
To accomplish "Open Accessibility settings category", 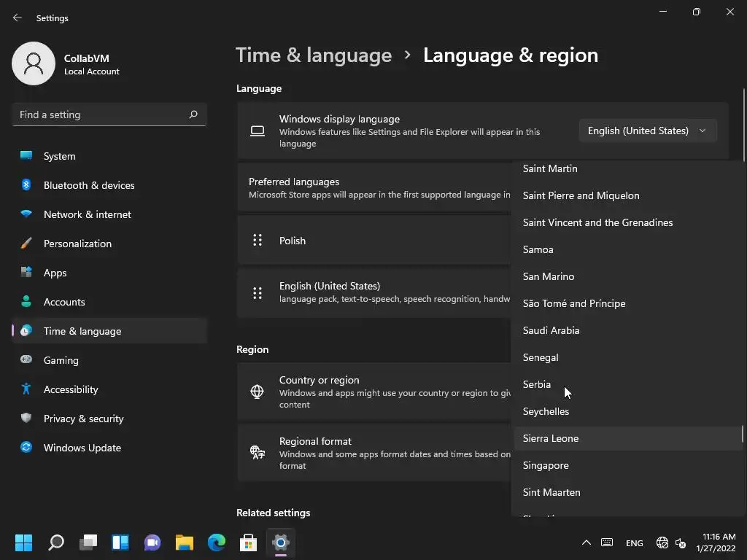I will (109, 389).
